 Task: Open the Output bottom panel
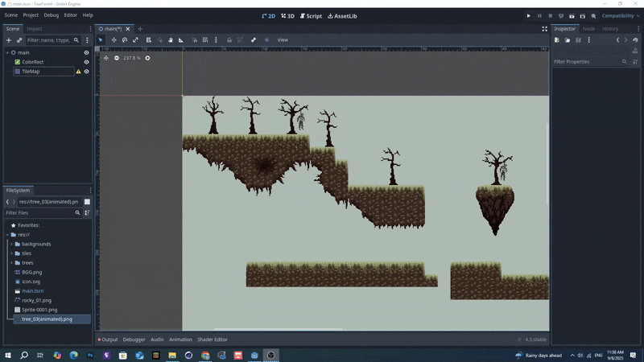tap(108, 339)
